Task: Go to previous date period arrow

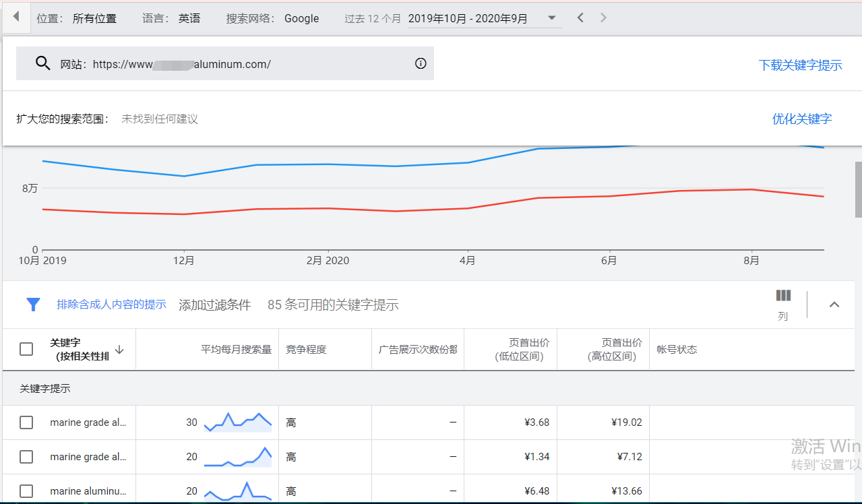Action: click(x=580, y=18)
